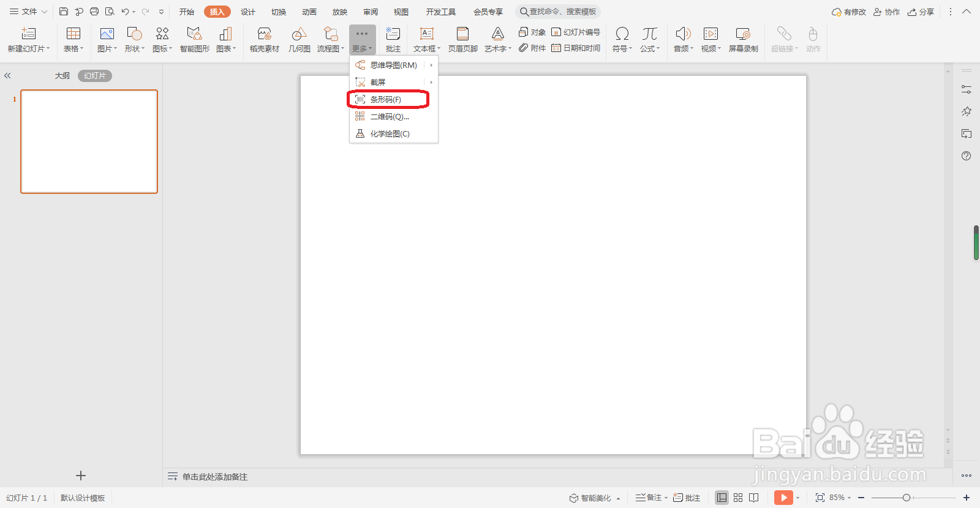
Task: Open the 艺术字 word art tool
Action: pos(498,40)
